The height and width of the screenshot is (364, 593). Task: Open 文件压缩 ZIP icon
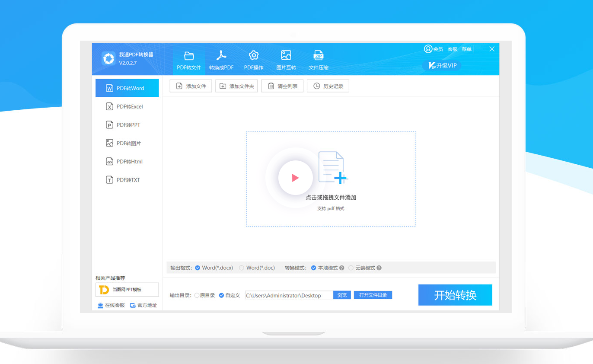pos(319,55)
